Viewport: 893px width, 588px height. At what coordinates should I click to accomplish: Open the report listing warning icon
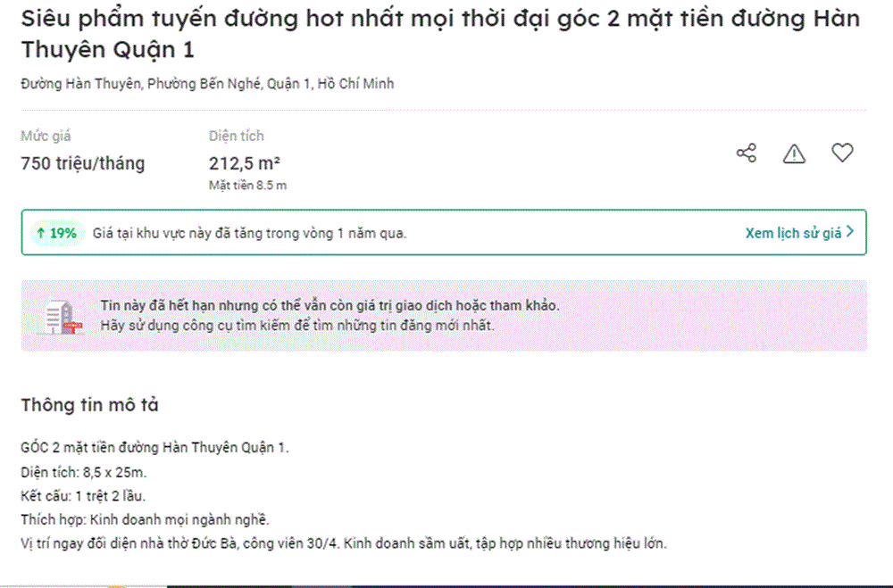pyautogui.click(x=794, y=153)
